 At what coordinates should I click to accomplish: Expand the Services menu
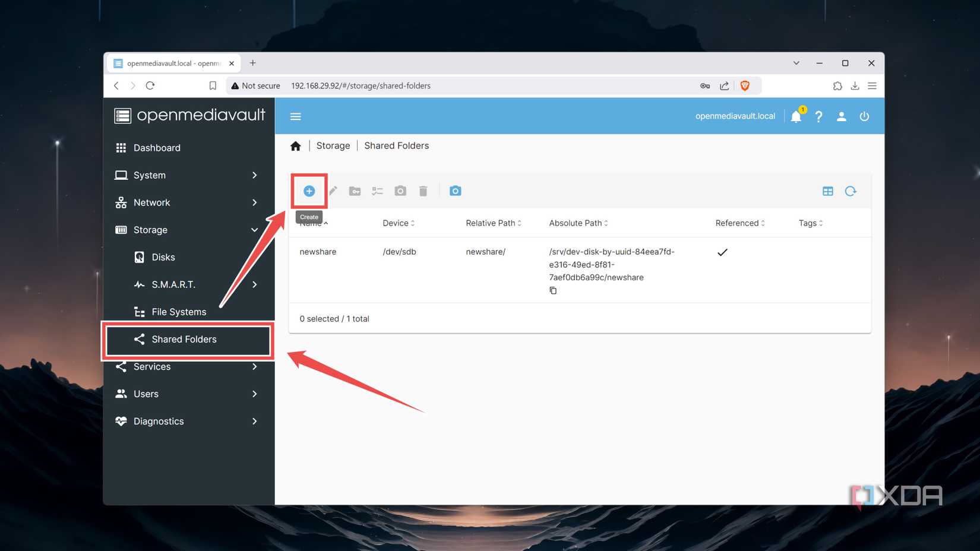pyautogui.click(x=189, y=366)
